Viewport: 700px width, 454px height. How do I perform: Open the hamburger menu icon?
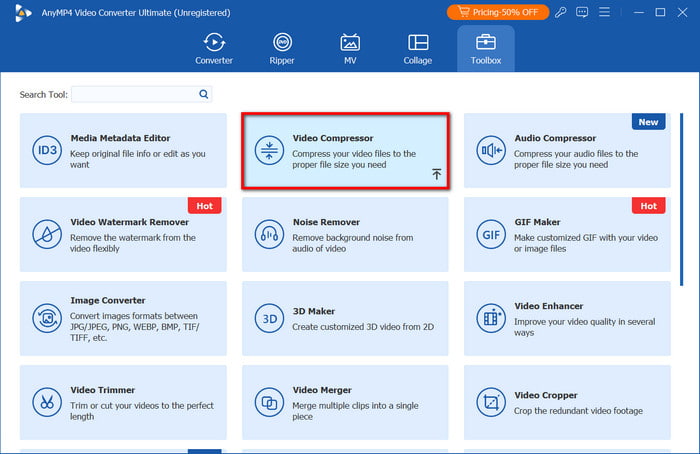[x=604, y=12]
